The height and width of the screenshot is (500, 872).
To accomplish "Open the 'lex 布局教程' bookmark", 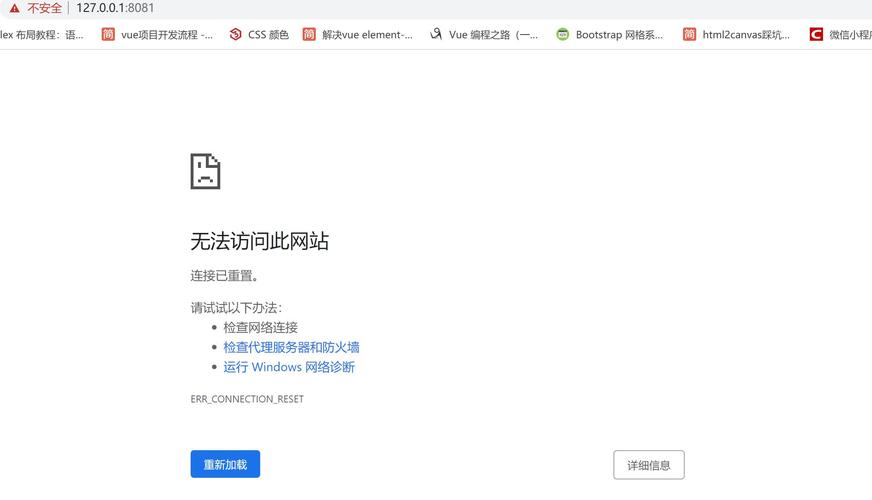I will point(42,34).
